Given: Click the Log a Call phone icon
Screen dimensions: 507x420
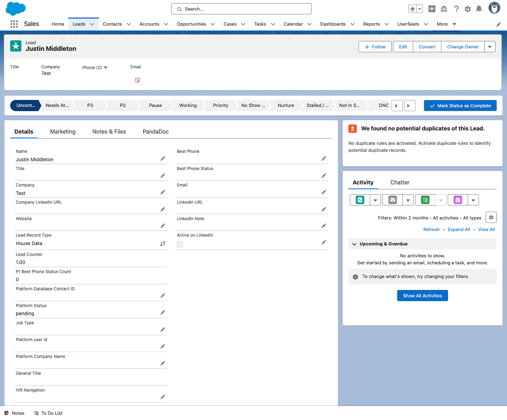Looking at the screenshot, I should coord(360,200).
